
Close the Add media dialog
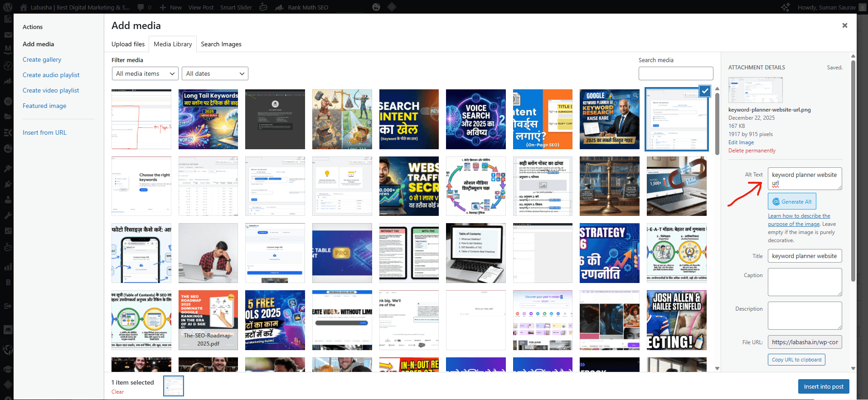click(845, 25)
